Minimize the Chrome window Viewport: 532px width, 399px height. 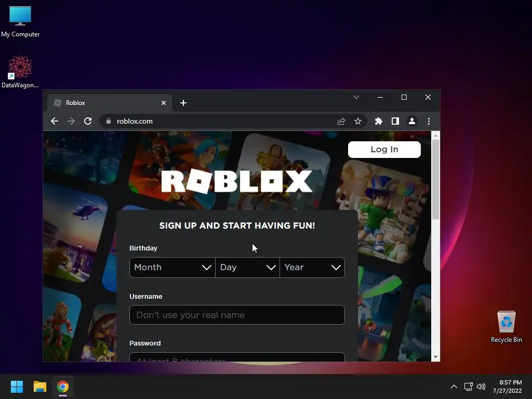tap(380, 97)
